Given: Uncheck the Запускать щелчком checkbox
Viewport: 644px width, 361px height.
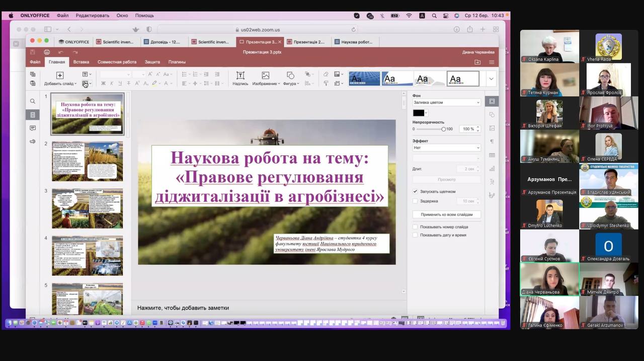Looking at the screenshot, I should [415, 191].
